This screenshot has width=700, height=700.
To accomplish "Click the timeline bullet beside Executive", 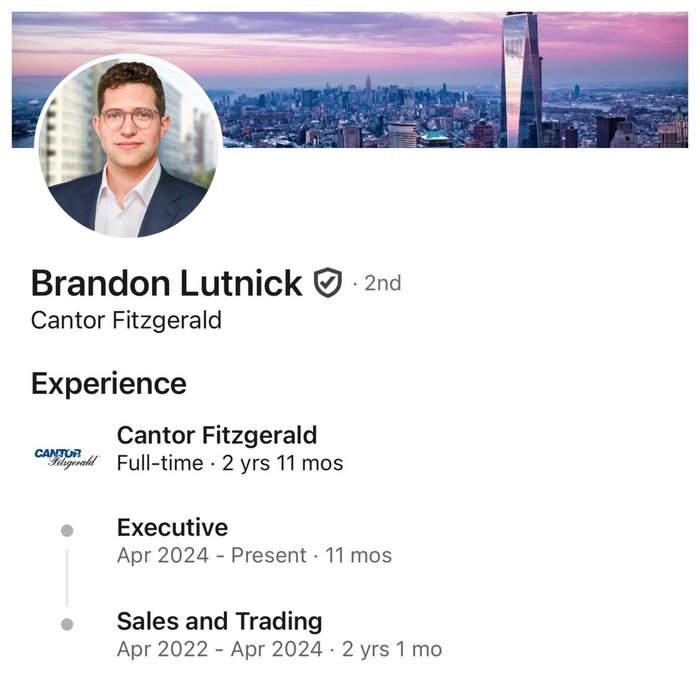I will (67, 530).
